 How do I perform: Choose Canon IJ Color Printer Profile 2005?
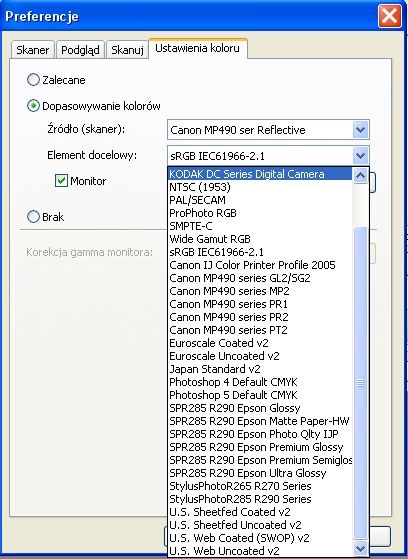(260, 265)
